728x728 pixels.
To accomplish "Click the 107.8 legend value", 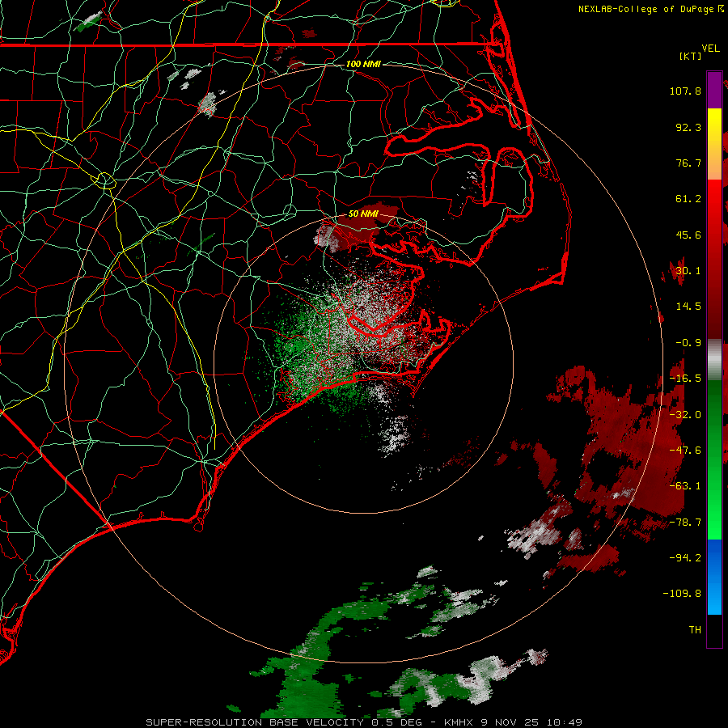I will 685,91.
